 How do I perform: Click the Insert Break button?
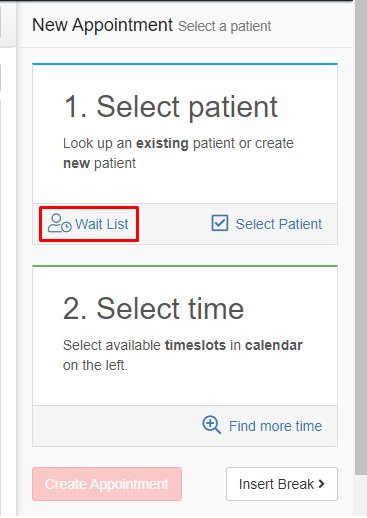click(x=282, y=484)
